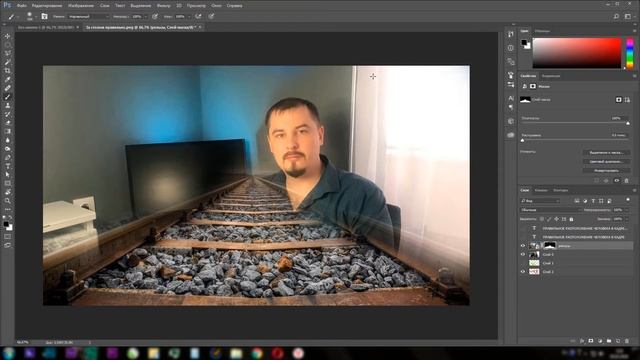Select pixel mask button in Properties panel
Image resolution: width=640 pixels, height=360 pixels.
[618, 100]
